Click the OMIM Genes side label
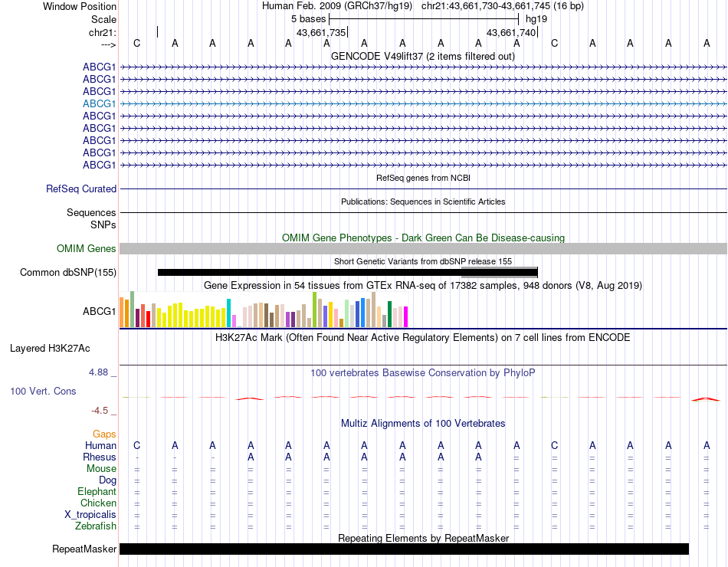This screenshot has width=728, height=567. [x=86, y=248]
